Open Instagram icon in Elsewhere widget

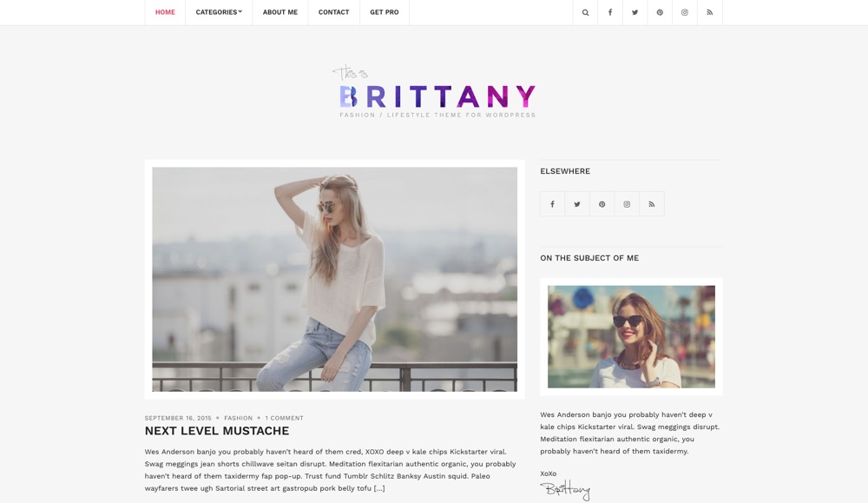coord(628,204)
